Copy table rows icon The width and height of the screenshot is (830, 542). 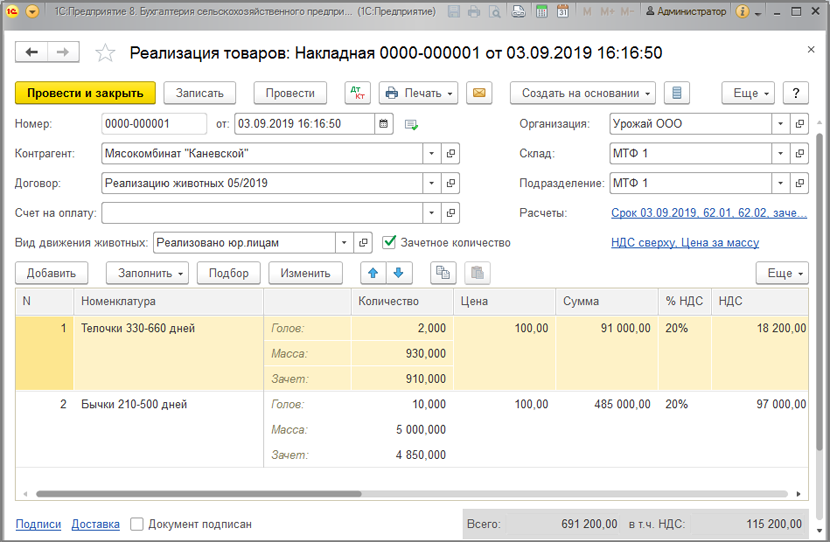pyautogui.click(x=443, y=273)
